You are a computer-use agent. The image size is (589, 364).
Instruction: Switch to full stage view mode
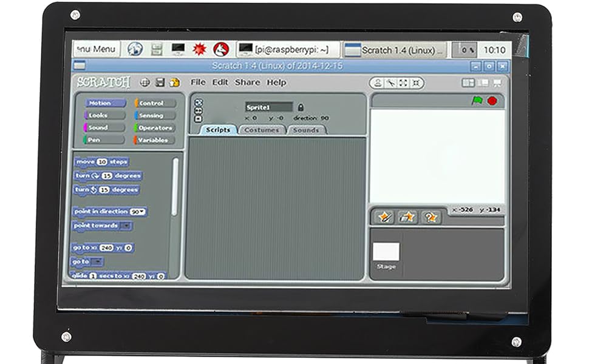pyautogui.click(x=483, y=83)
